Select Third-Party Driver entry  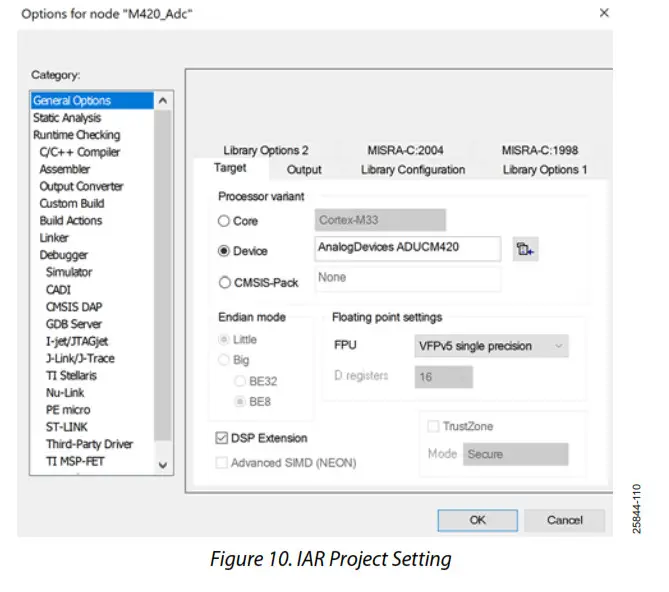click(92, 444)
